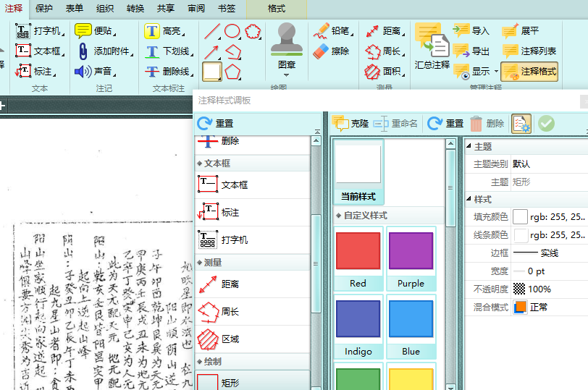Select the Highlight (高亮) tool
Screen dimensions: 588x390
[x=165, y=30]
